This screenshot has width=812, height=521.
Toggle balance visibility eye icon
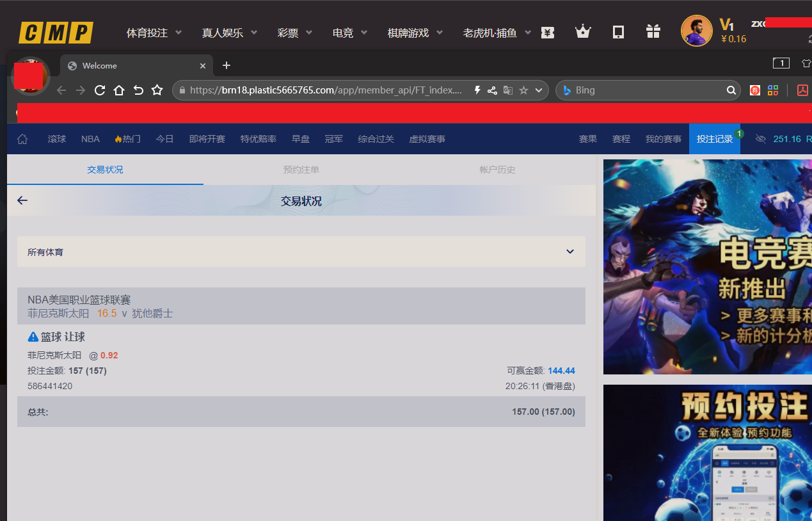(760, 139)
